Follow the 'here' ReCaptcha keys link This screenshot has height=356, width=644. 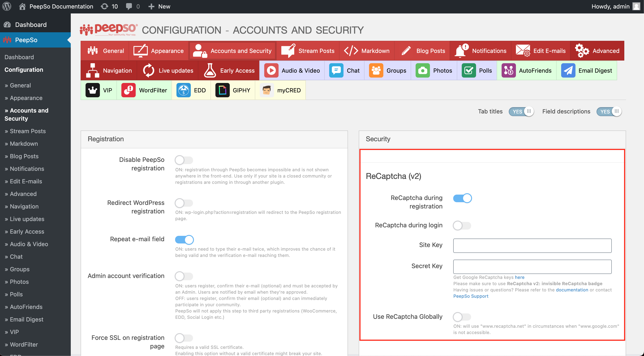519,277
